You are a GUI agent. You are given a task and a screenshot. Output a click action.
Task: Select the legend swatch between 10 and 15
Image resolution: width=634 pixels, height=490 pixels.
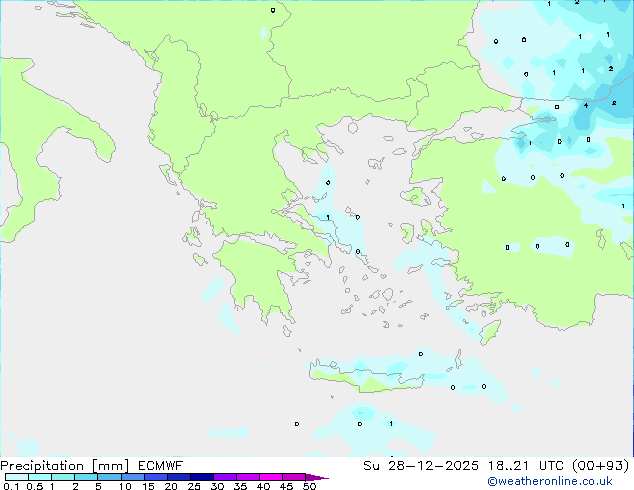pos(133,477)
